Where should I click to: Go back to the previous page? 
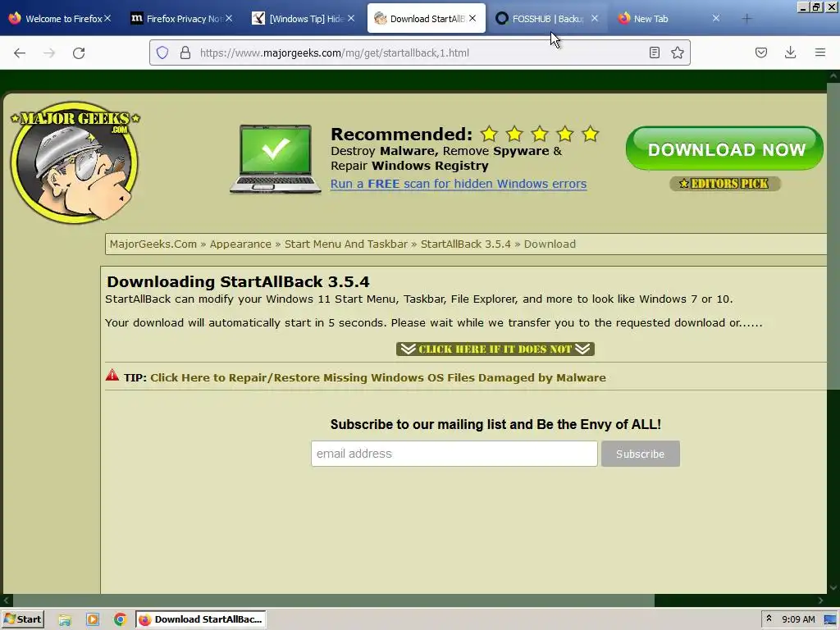click(x=20, y=52)
